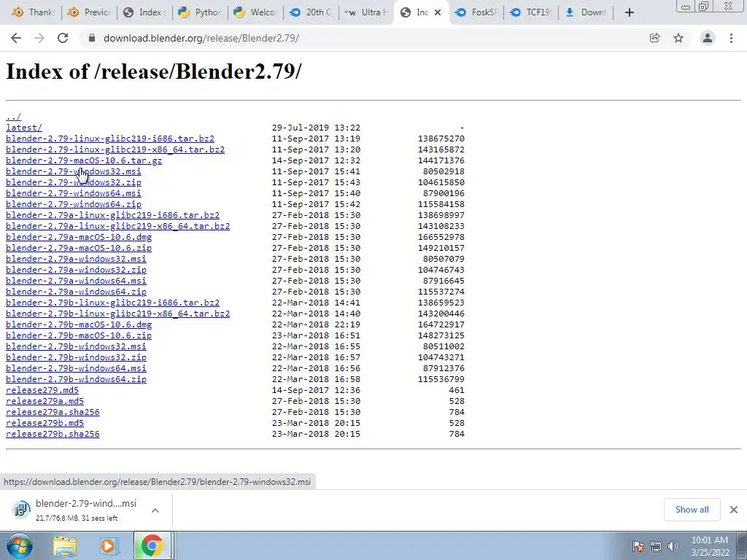
Task: Click the Windows Start orb
Action: coord(18,545)
